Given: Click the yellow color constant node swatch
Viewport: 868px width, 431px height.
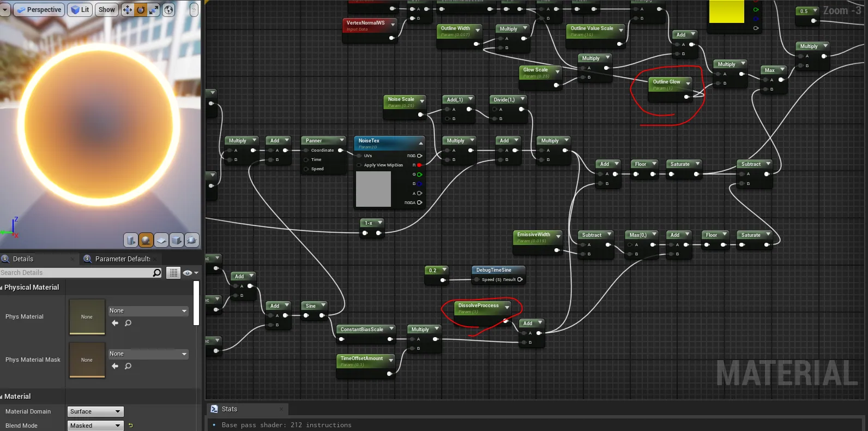Looking at the screenshot, I should tap(726, 11).
